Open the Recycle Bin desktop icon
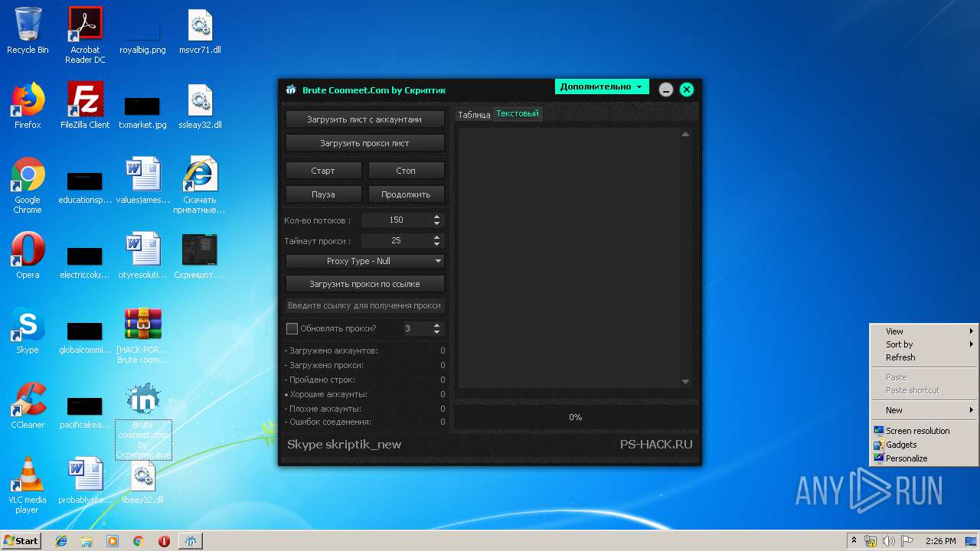Image resolution: width=980 pixels, height=551 pixels. 28,31
